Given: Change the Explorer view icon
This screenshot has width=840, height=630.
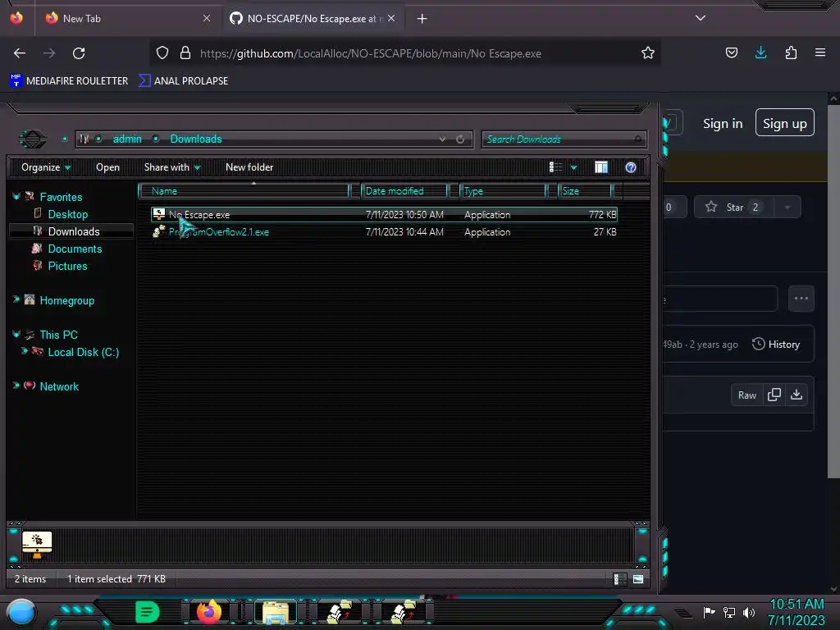Looking at the screenshot, I should pos(555,167).
